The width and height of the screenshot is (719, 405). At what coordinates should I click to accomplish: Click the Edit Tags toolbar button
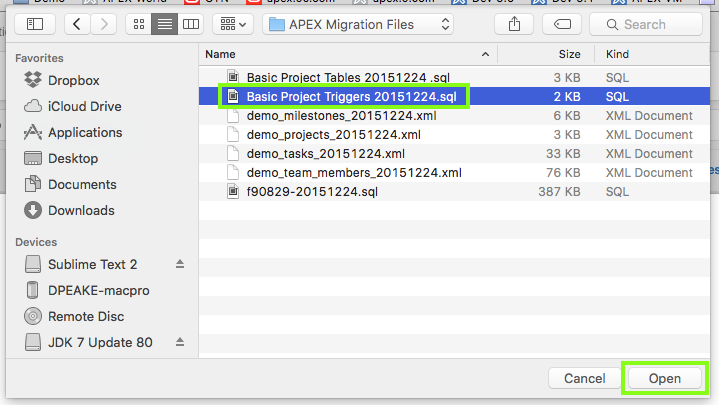(562, 24)
